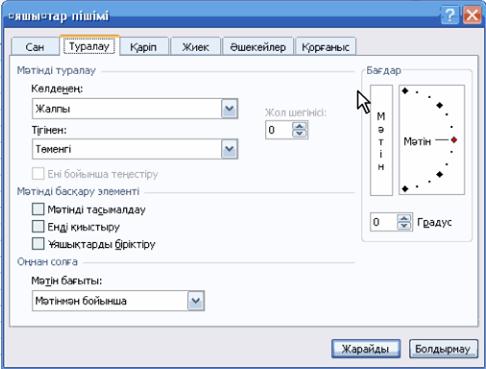Increase the Градус degrees value
486x369 pixels.
404,218
